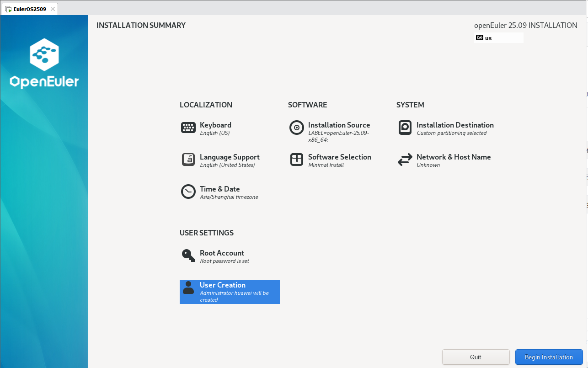Screen dimensions: 588x368
Task: Click the 'English (US)' keyboard status text
Action: click(x=214, y=133)
